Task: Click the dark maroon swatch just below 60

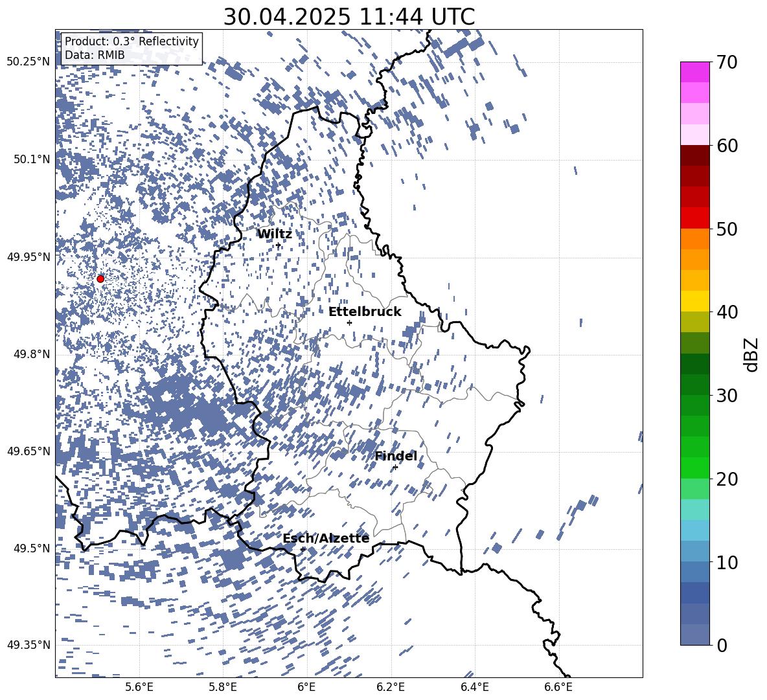Action: click(x=694, y=155)
